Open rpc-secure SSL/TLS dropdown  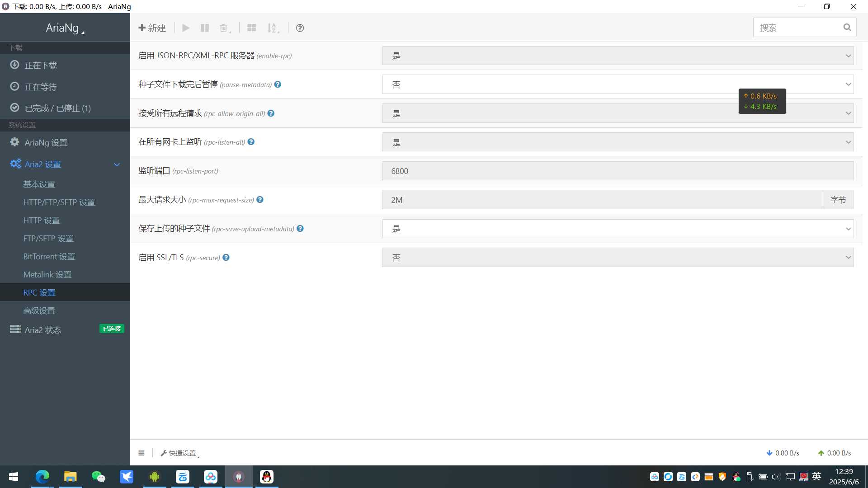tap(618, 258)
